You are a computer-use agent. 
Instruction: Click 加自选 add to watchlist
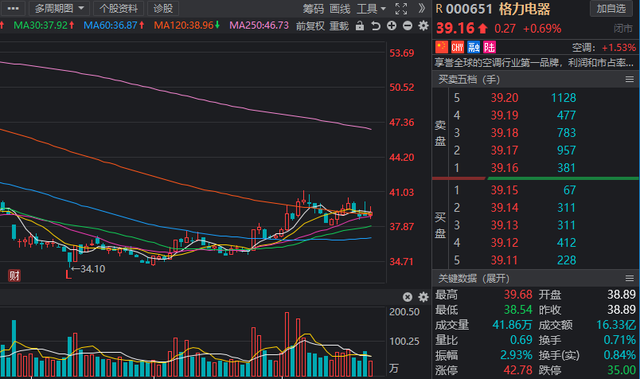[x=611, y=9]
